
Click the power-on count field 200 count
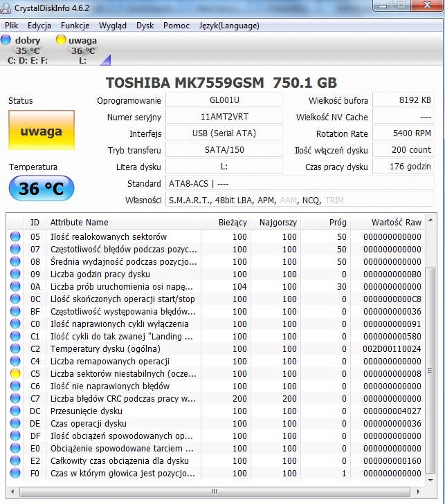pos(403,150)
